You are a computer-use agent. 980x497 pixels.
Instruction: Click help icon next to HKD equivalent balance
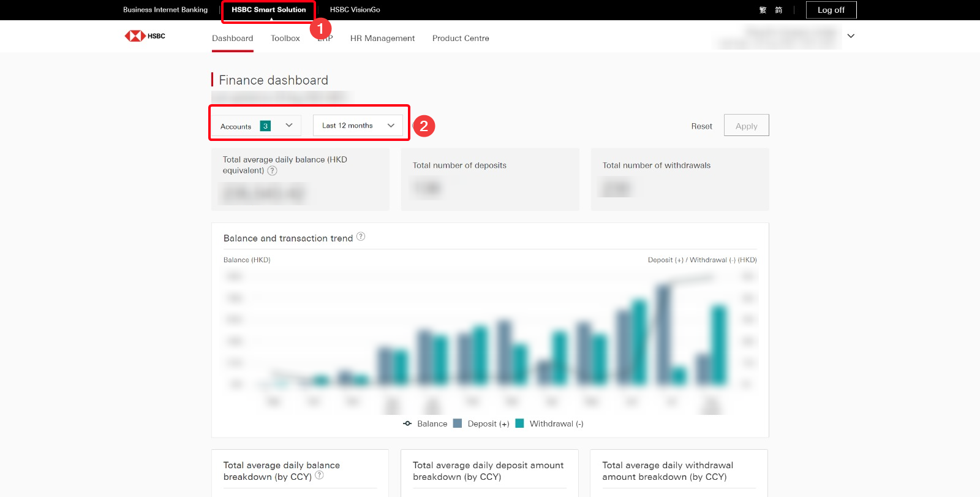click(273, 171)
